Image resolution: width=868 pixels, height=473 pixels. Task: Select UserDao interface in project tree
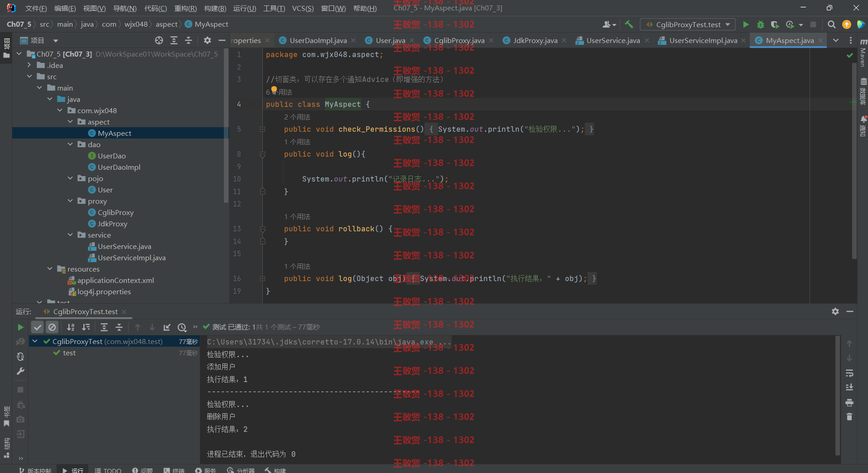(111, 156)
